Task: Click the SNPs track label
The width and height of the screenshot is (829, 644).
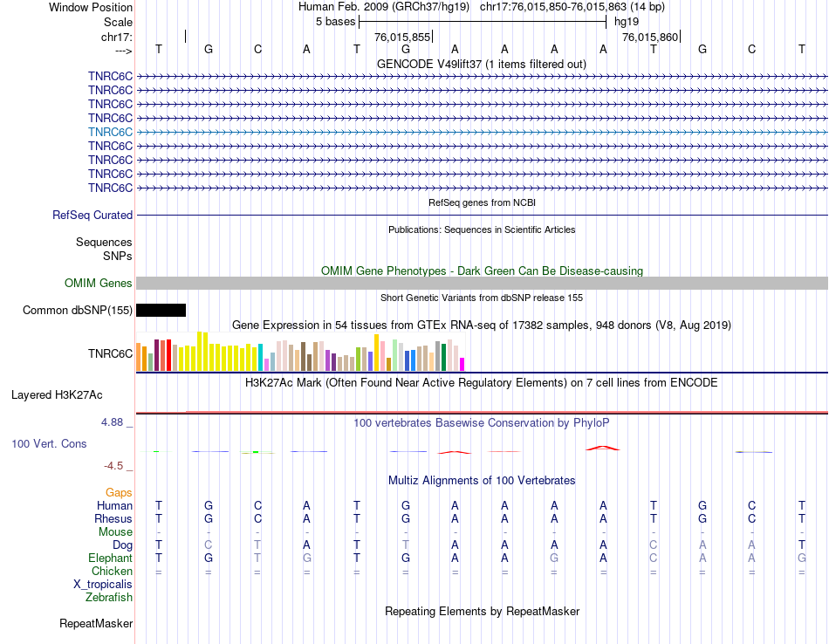Action: (x=118, y=256)
